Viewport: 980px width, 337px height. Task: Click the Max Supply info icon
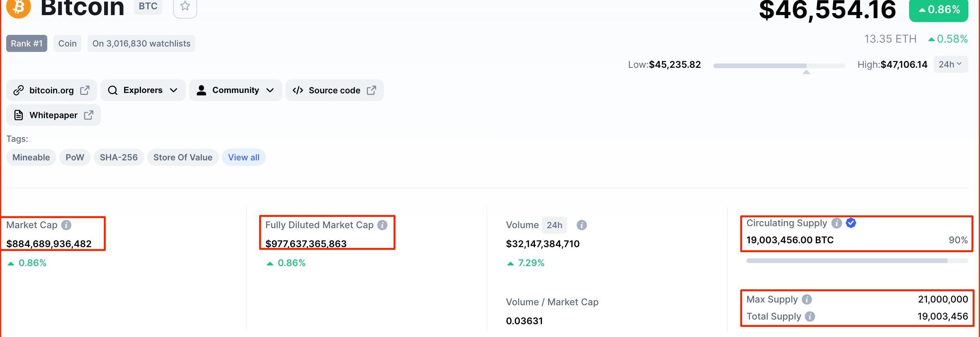[x=807, y=299]
